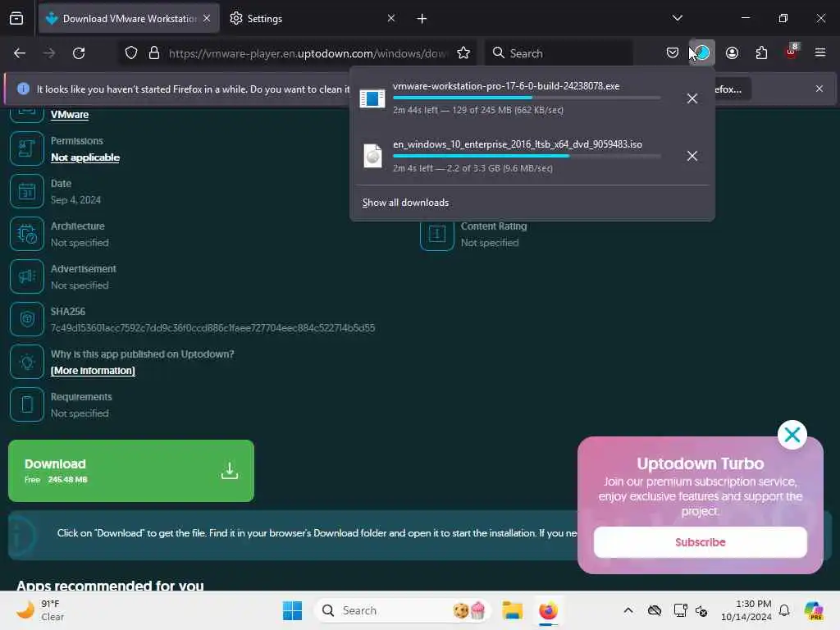This screenshot has height=630, width=840.
Task: Click browser Search field
Action: [559, 53]
